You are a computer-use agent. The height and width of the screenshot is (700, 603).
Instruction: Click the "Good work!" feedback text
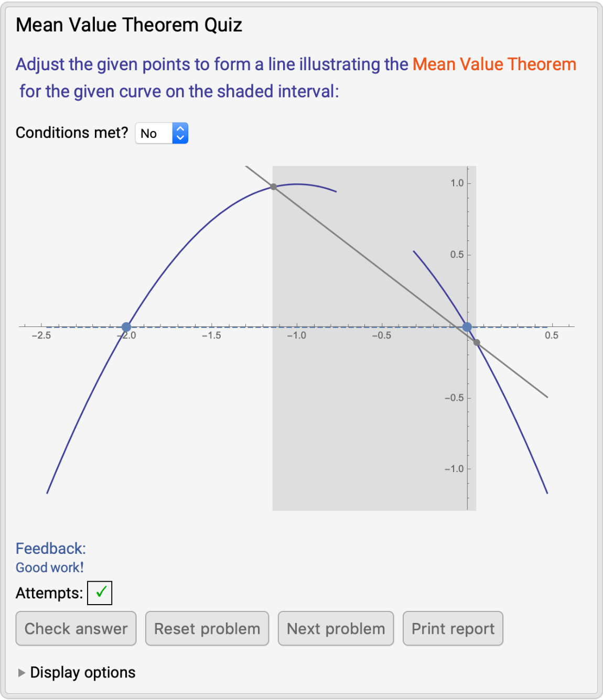[50, 567]
